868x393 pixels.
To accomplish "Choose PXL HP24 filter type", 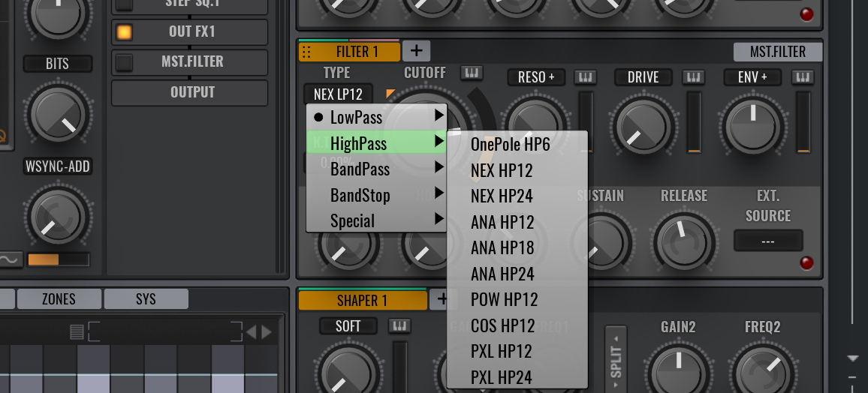I will tap(517, 377).
